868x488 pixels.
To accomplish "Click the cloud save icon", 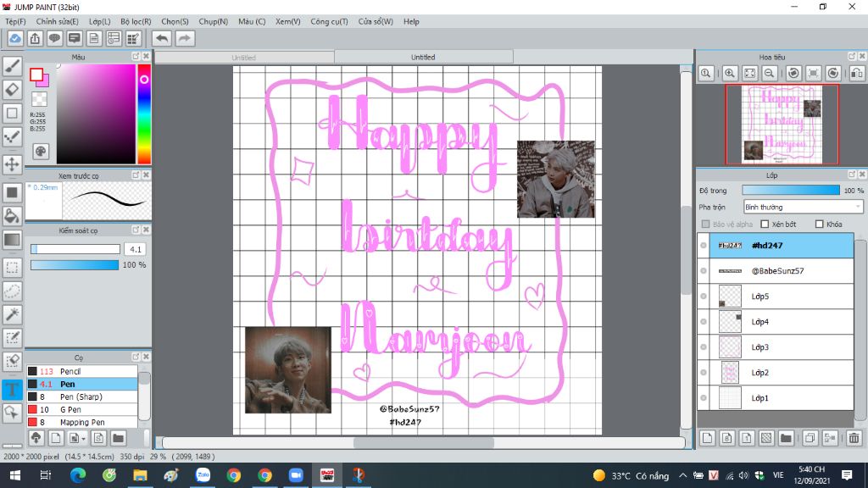I will coord(15,38).
